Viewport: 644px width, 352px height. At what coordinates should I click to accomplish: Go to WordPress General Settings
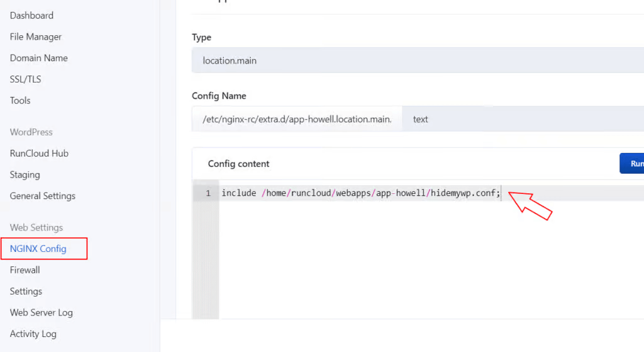[42, 196]
